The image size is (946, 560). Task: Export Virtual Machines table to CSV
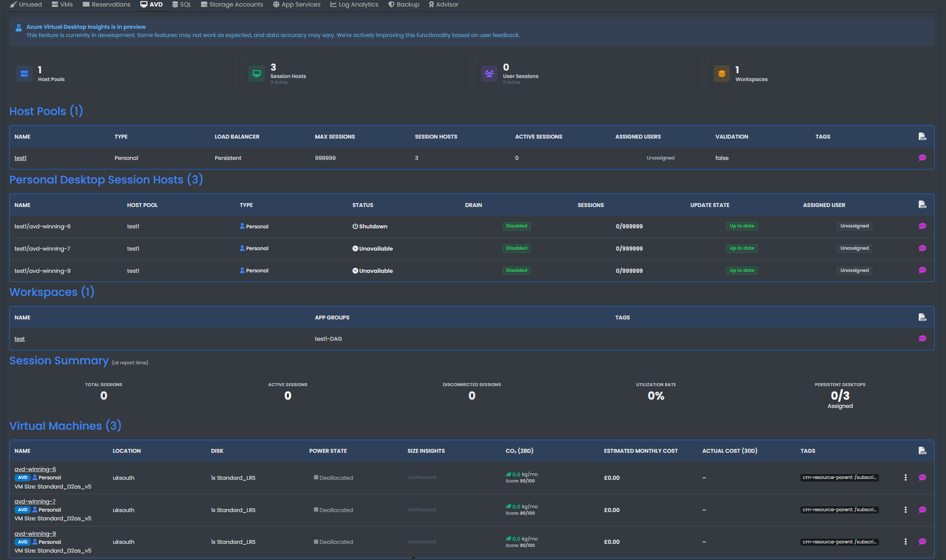pyautogui.click(x=922, y=451)
